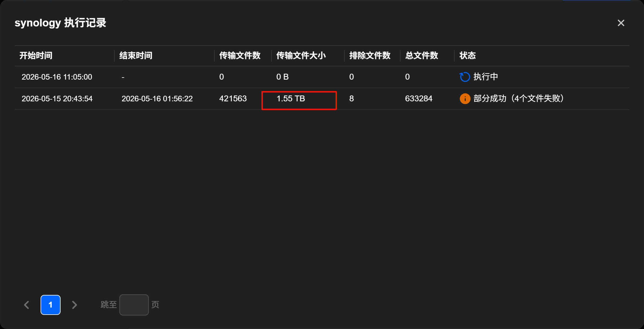This screenshot has height=329, width=644.
Task: Click transferred file count 421563
Action: point(233,99)
